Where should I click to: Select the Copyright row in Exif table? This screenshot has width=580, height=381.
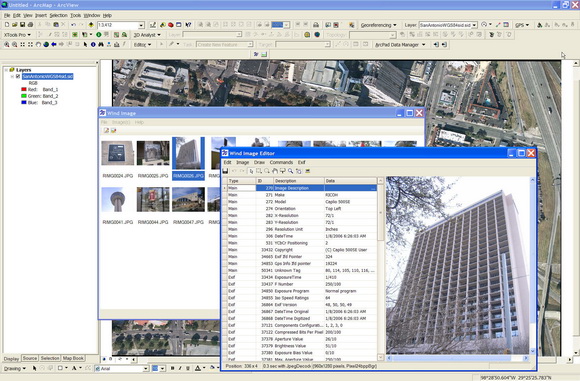click(301, 250)
